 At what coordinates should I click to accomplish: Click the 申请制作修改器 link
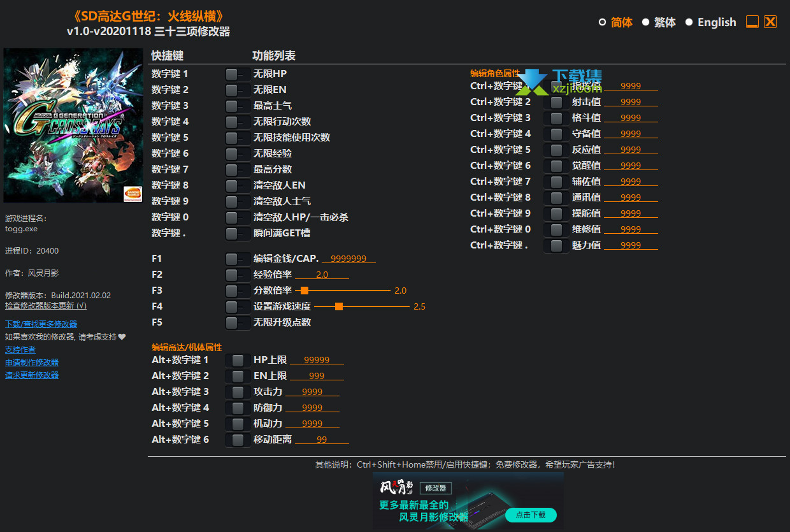(x=32, y=363)
